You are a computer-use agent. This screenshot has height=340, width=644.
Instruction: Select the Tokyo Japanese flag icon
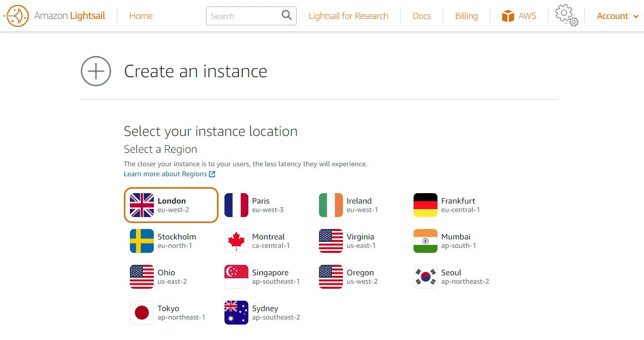coord(142,313)
